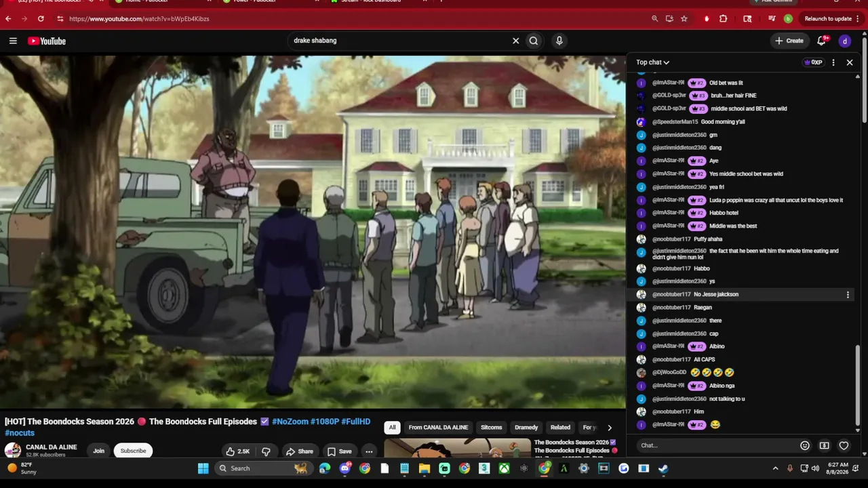Click chat message 'Good morning y'all'
This screenshot has width=868, height=488.
(x=723, y=122)
